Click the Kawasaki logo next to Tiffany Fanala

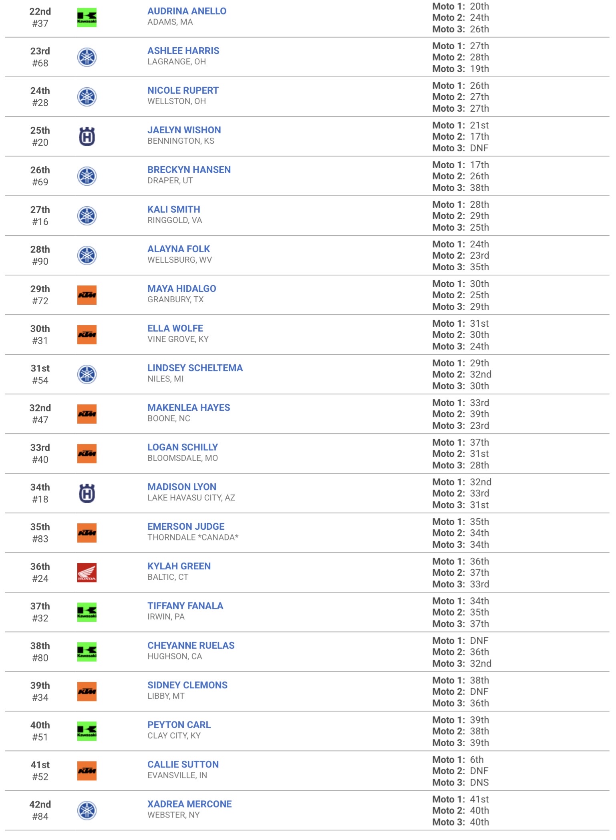tap(87, 612)
